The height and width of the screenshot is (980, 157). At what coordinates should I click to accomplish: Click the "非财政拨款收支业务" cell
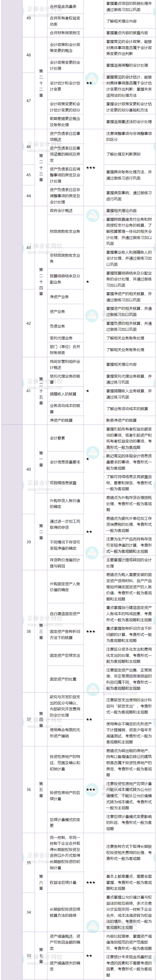[65, 258]
